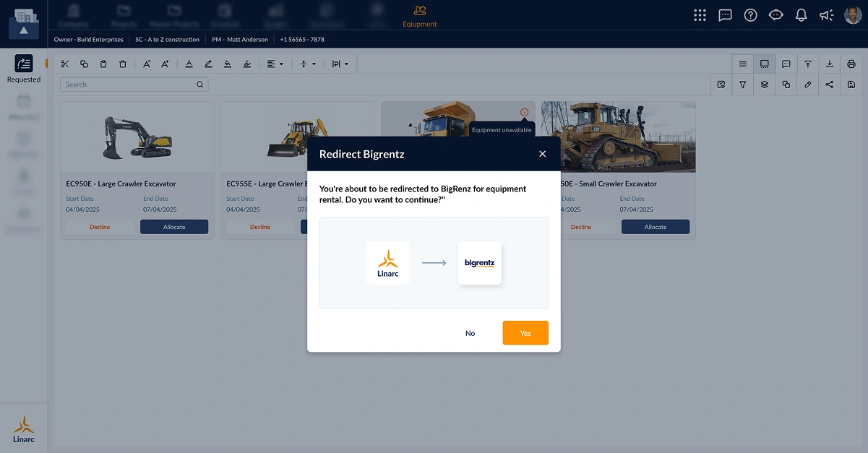Click the share icon
This screenshot has height=453, width=868.
[829, 85]
